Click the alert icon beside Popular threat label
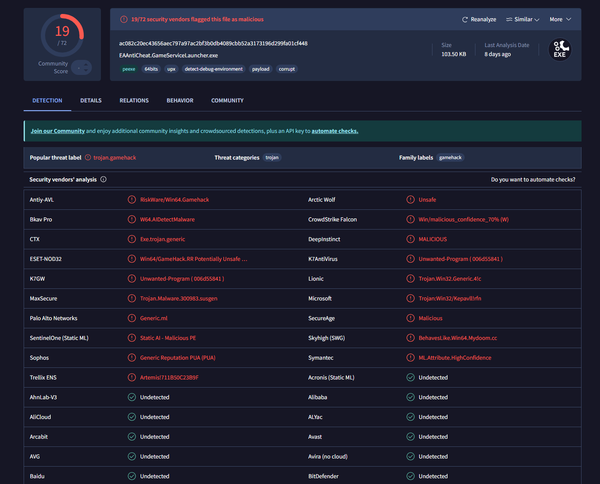The image size is (600, 484). (87, 157)
